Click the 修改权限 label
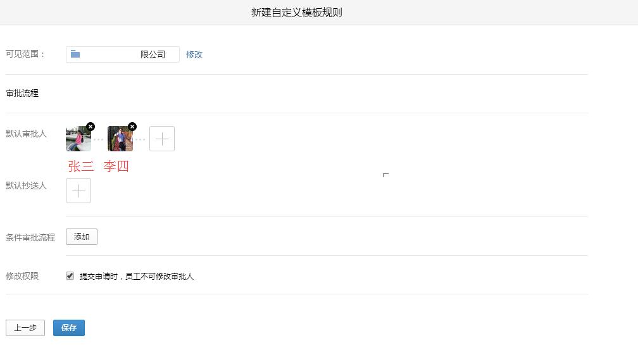638x364 pixels. [22, 276]
